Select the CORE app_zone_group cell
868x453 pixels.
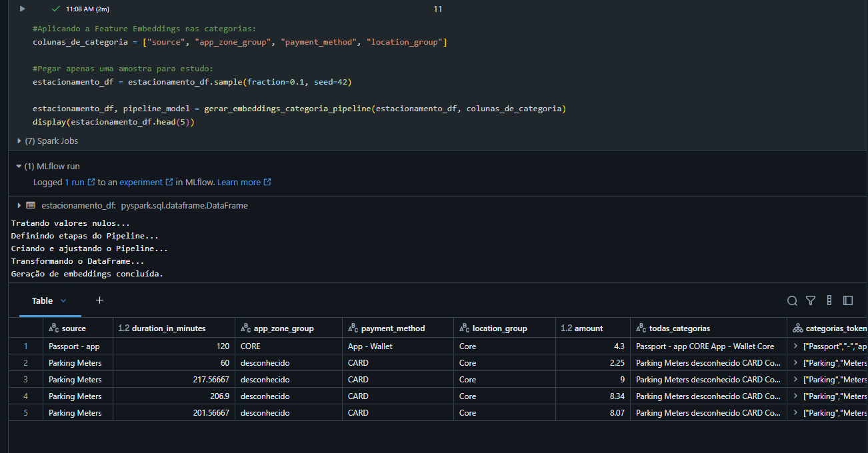pos(289,346)
